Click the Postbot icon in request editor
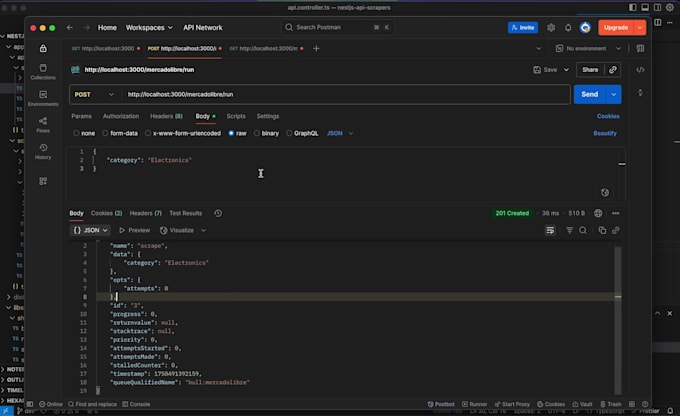The image size is (680, 416). point(605,192)
